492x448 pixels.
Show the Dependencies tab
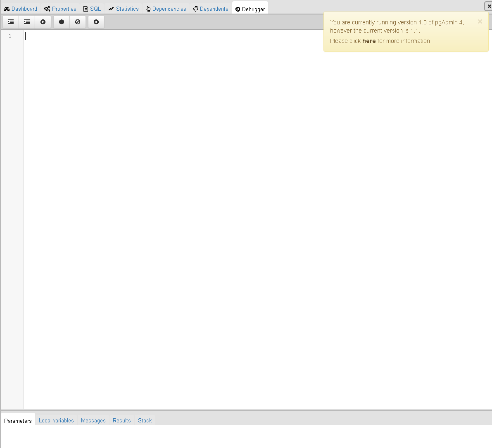pyautogui.click(x=166, y=9)
